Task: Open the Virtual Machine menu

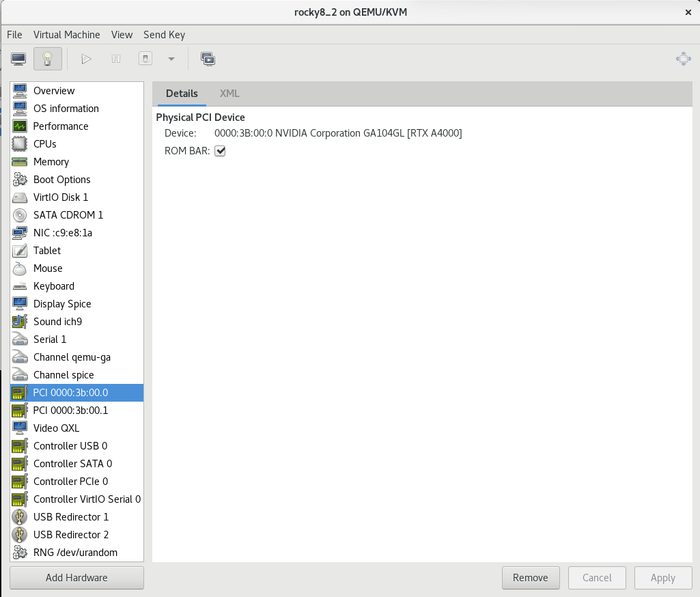Action: [66, 35]
